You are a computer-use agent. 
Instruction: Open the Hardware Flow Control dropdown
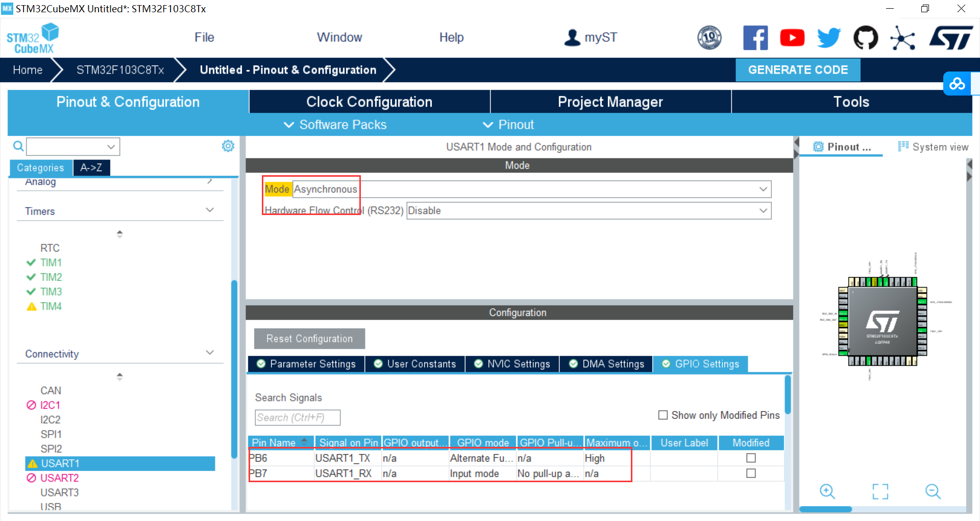(x=589, y=210)
